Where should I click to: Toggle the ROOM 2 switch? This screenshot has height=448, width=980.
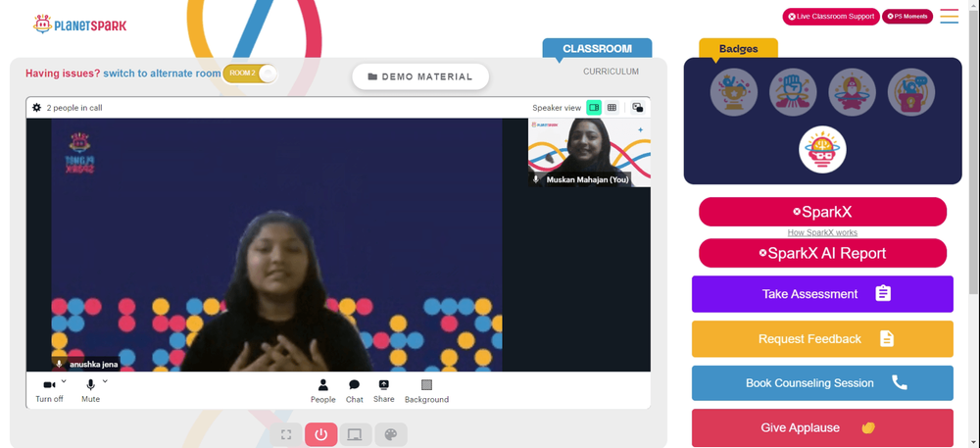coord(249,74)
